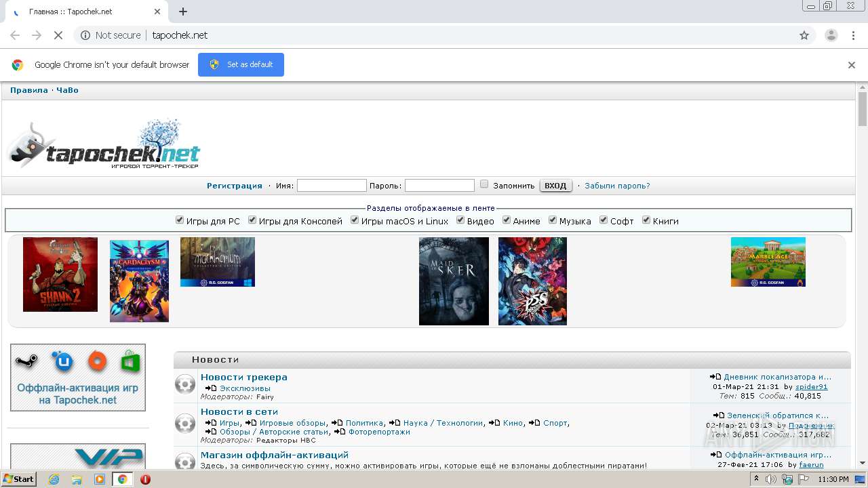This screenshot has width=868, height=488.
Task: Open the Новости в сети forum
Action: coord(239,411)
